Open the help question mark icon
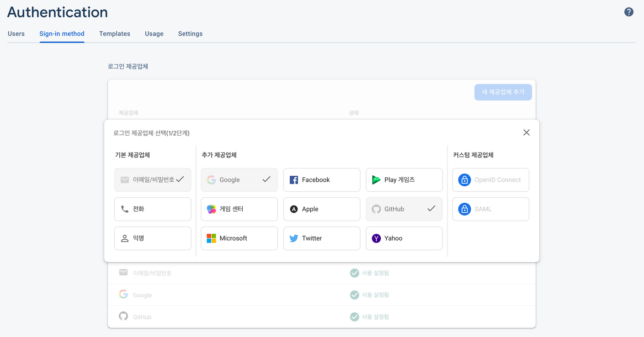 click(x=629, y=12)
